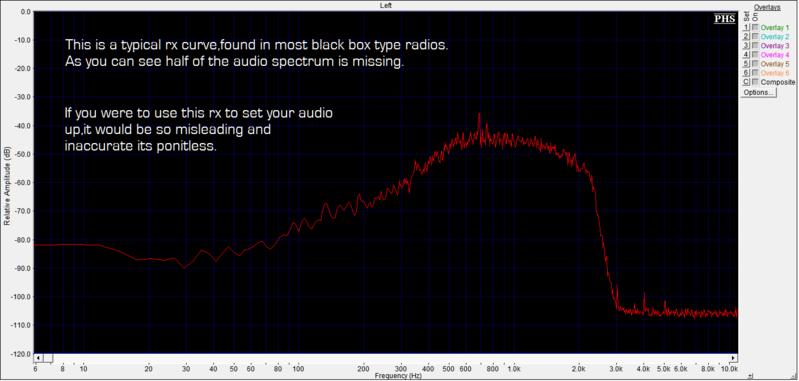Click the Set 6 overlay button
This screenshot has width=799, height=381.
coord(746,73)
